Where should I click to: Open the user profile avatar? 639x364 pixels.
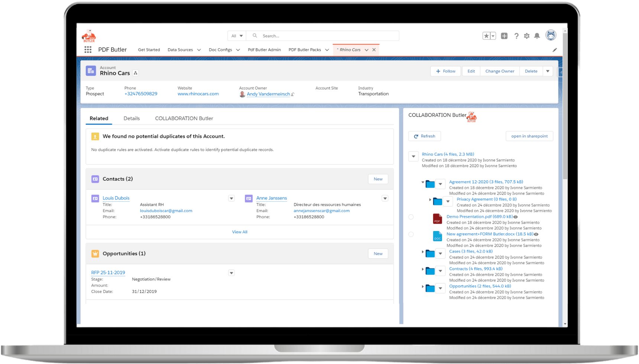(551, 35)
